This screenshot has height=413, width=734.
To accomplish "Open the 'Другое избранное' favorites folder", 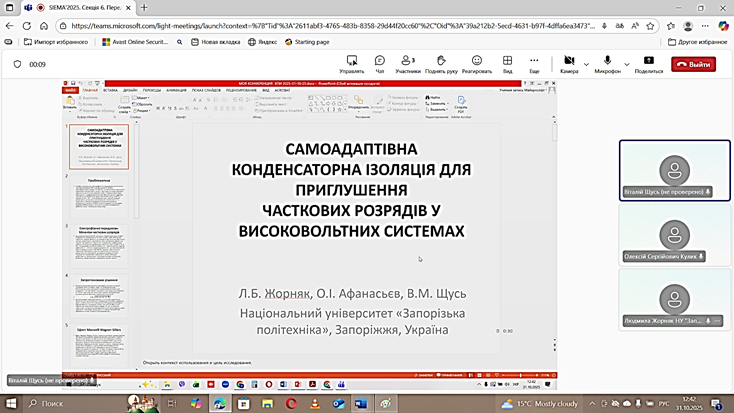I will click(697, 42).
